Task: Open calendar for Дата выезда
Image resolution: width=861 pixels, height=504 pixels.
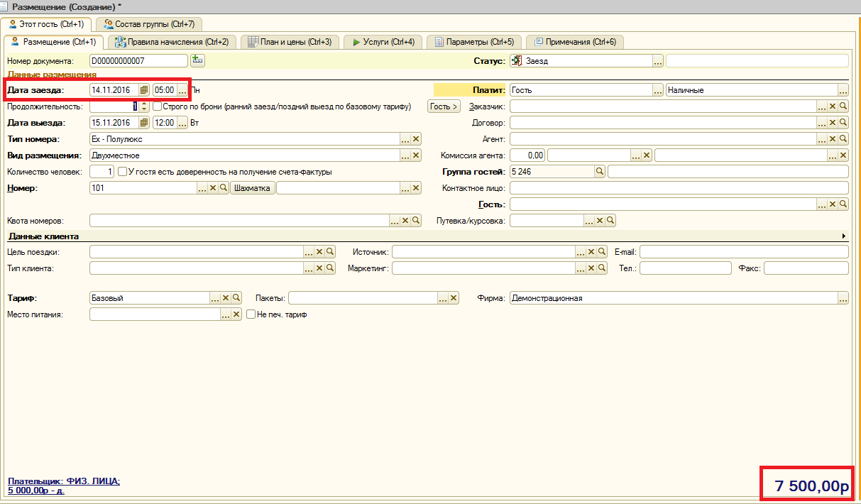Action: (x=144, y=123)
